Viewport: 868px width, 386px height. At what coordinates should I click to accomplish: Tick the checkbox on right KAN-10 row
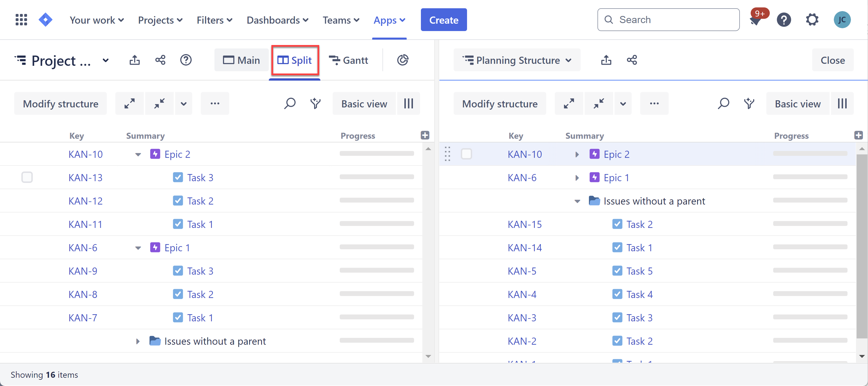pos(466,154)
